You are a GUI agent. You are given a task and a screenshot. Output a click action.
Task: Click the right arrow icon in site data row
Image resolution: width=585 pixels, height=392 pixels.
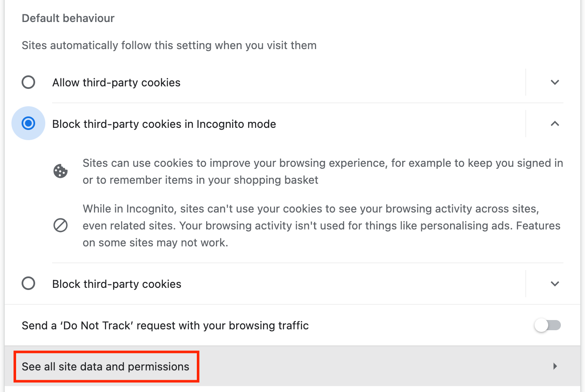(x=555, y=366)
